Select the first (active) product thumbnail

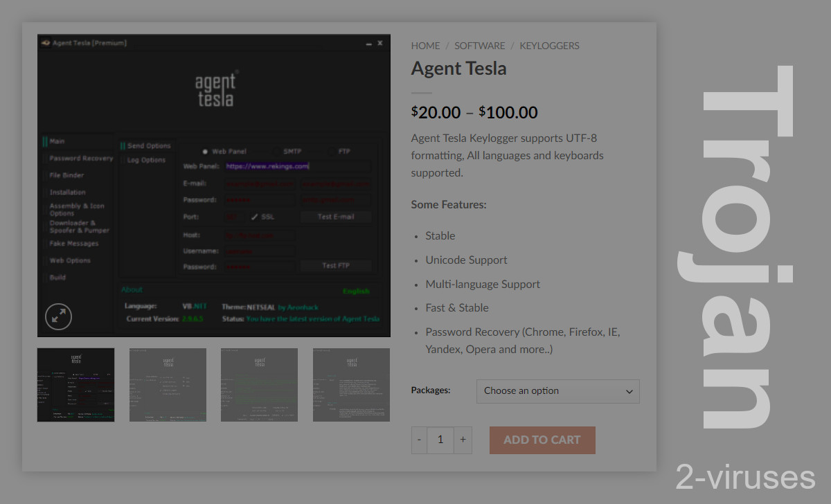point(76,385)
